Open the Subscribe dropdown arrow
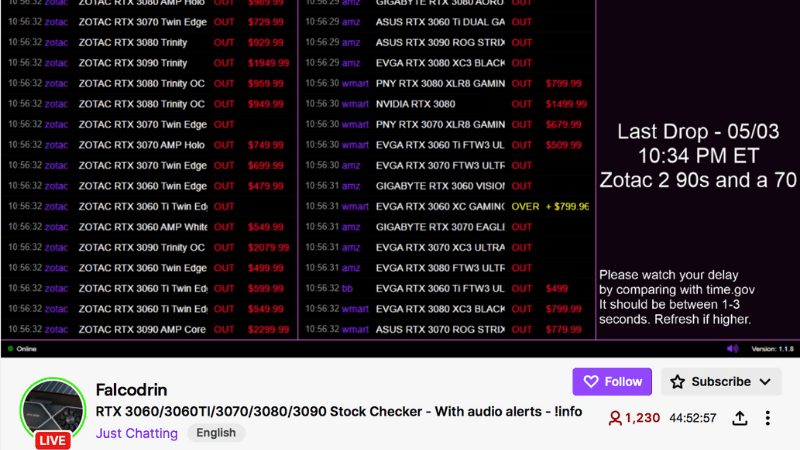800x450 pixels. coord(766,382)
